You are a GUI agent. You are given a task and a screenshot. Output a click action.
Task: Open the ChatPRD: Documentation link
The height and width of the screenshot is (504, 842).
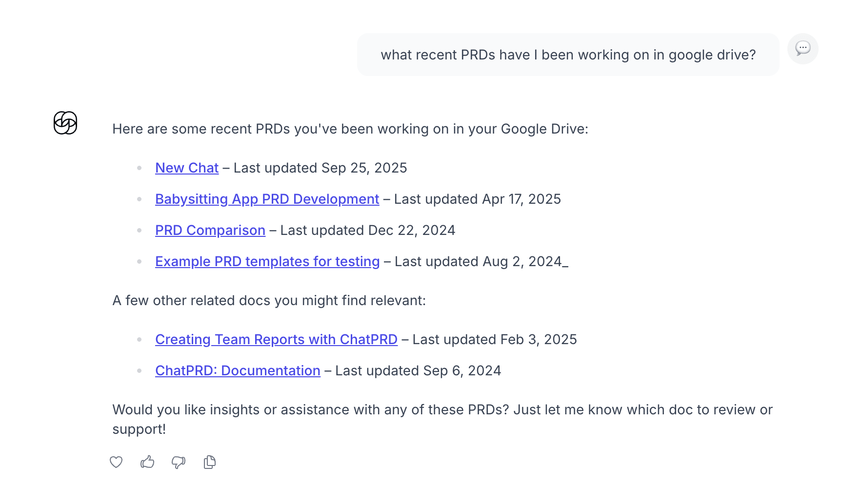coord(238,370)
